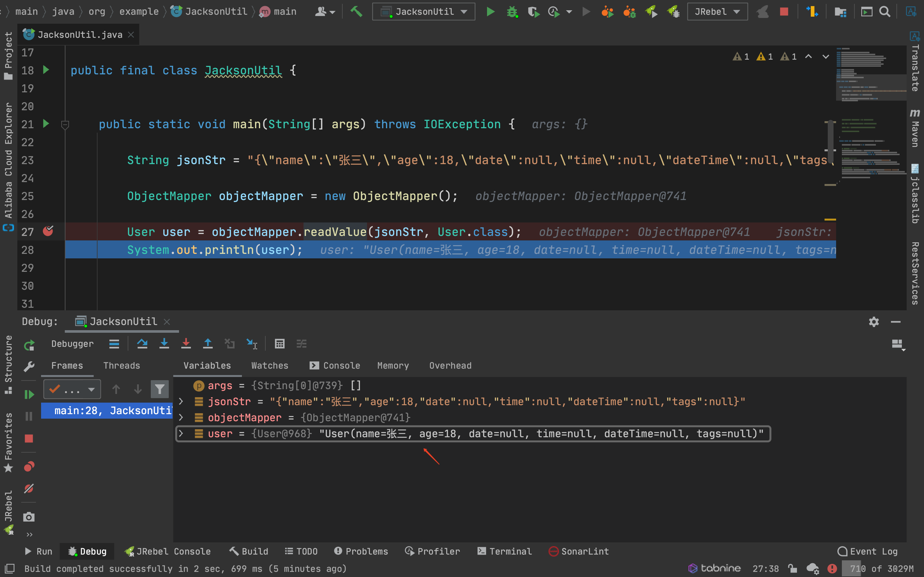Click the Force Step Into icon

pyautogui.click(x=186, y=344)
